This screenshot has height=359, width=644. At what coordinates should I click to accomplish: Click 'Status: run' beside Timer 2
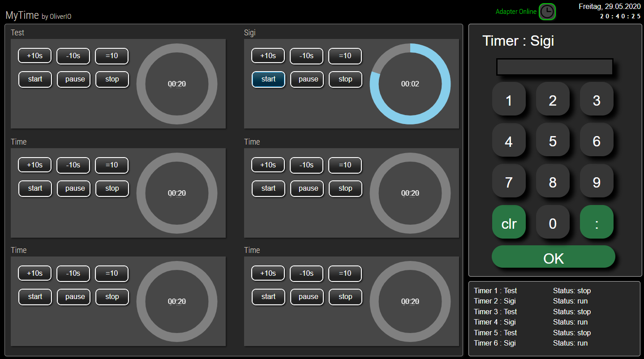570,301
